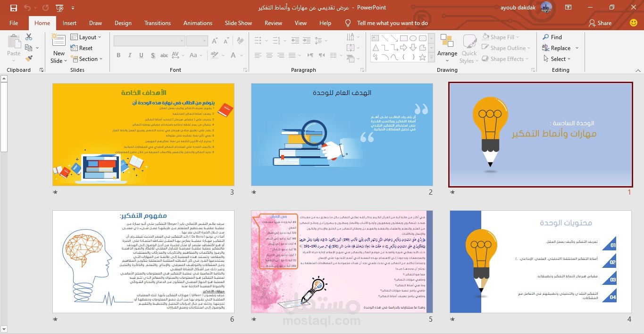Expand the Section dropdown menu
The height and width of the screenshot is (334, 644).
87,59
